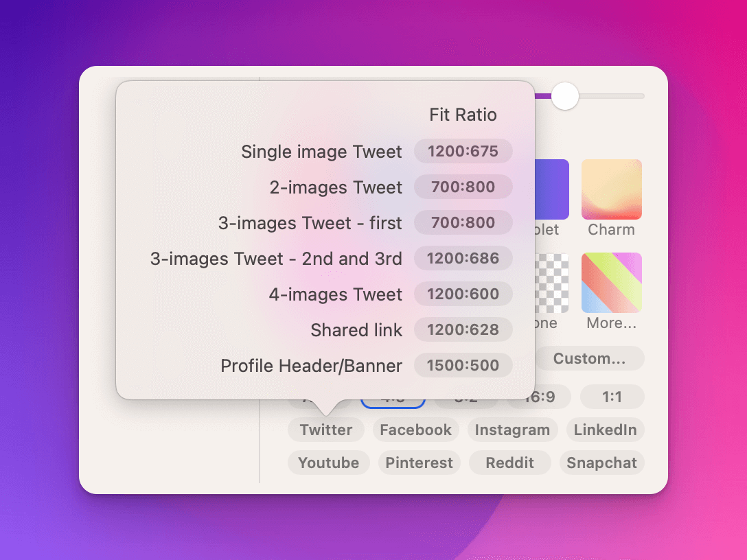Open the Youtube ratio presets

328,463
